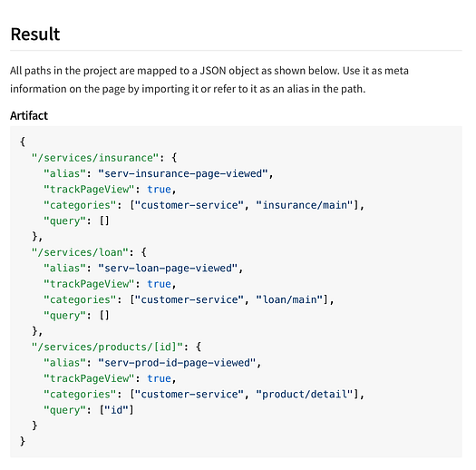Click the Artifact subheading
This screenshot has height=470, width=476.
tap(29, 116)
